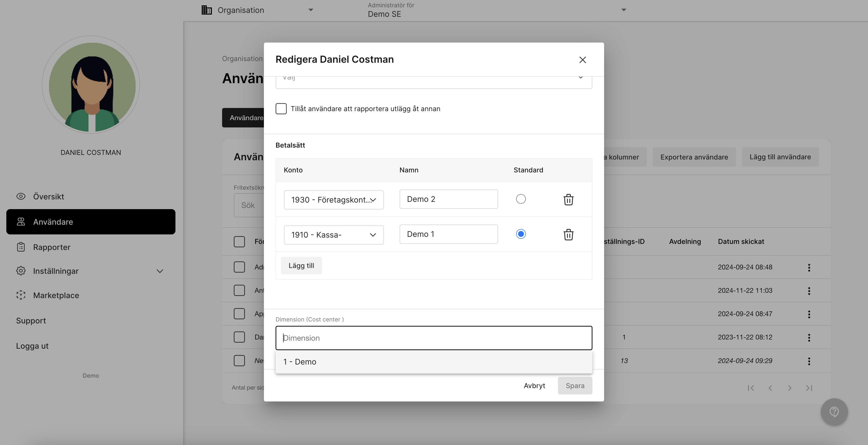Click the Spara button
868x445 pixels.
575,386
